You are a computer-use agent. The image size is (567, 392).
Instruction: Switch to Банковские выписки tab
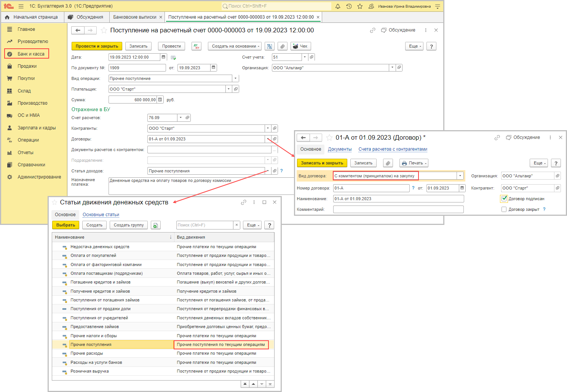point(135,17)
